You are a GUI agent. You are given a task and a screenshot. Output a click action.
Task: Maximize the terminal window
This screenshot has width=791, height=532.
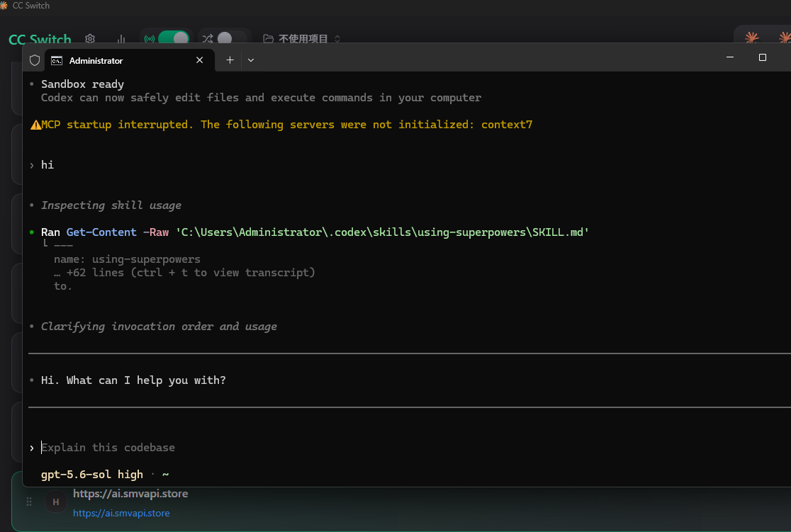click(x=763, y=57)
